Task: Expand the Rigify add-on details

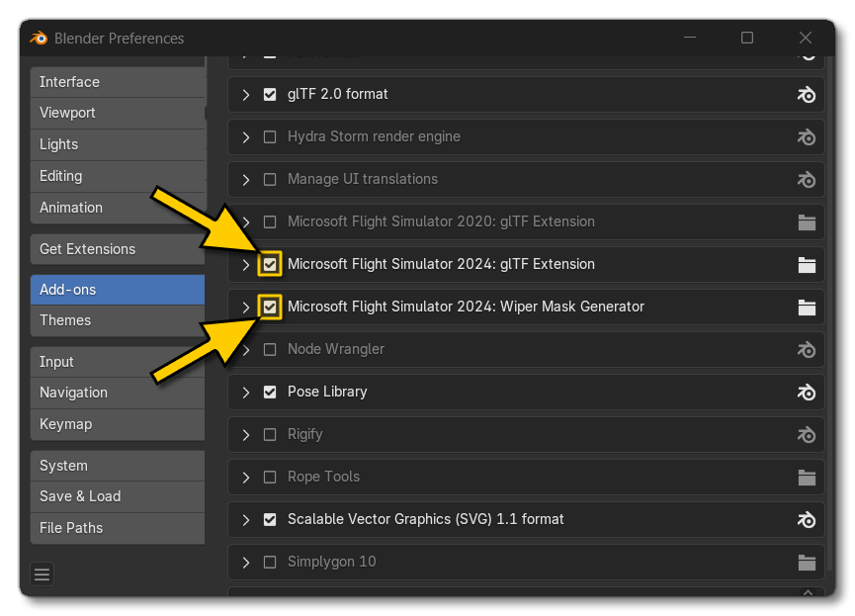Action: tap(245, 434)
